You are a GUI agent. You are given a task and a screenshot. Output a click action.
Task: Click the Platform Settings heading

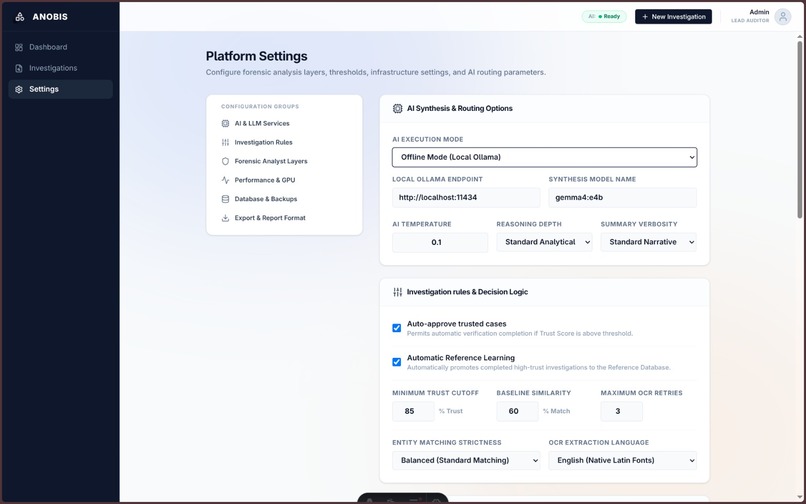click(x=257, y=56)
